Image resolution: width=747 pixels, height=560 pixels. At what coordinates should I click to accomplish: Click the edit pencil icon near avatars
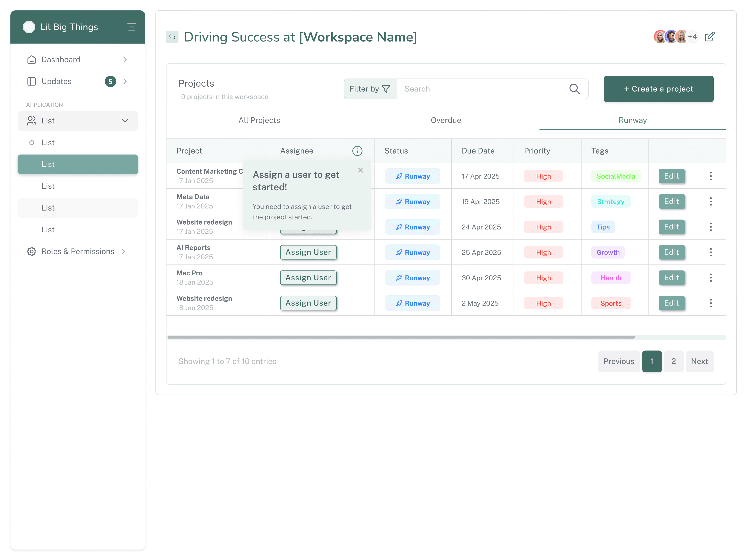pos(710,36)
